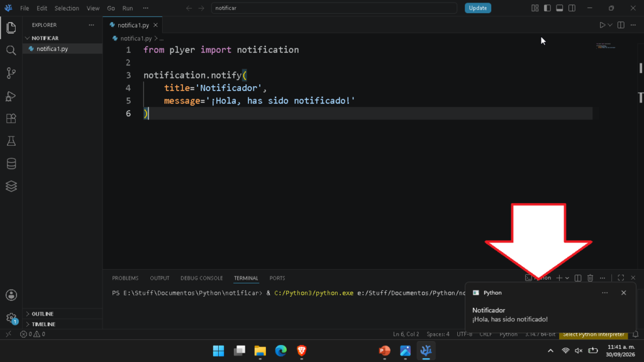
Task: Open new terminal launch profile dropdown
Action: click(567, 278)
